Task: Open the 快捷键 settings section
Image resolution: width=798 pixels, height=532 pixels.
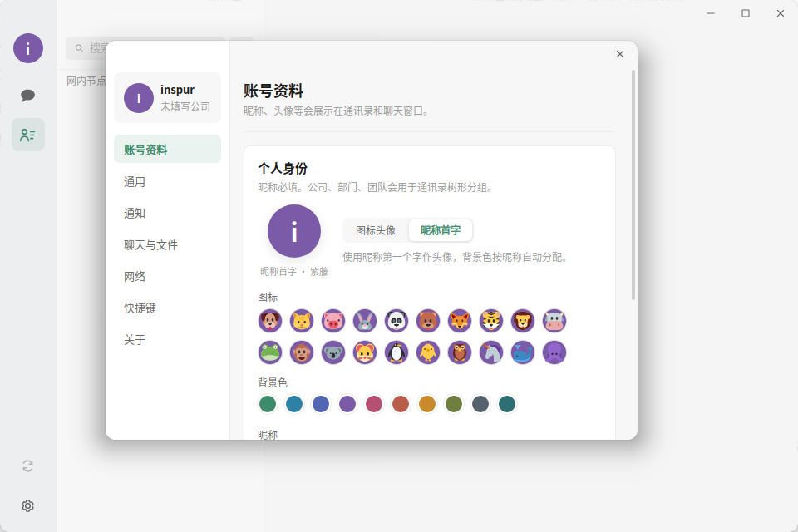Action: click(x=167, y=308)
